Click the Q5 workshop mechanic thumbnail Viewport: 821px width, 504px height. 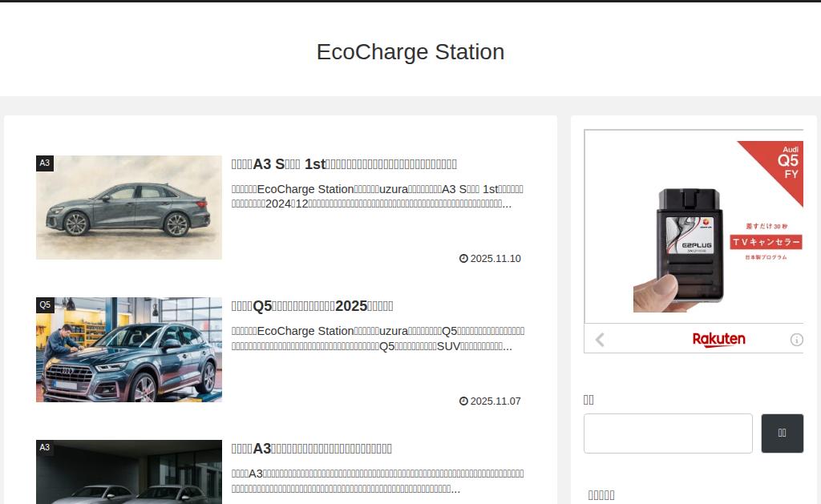click(x=129, y=349)
